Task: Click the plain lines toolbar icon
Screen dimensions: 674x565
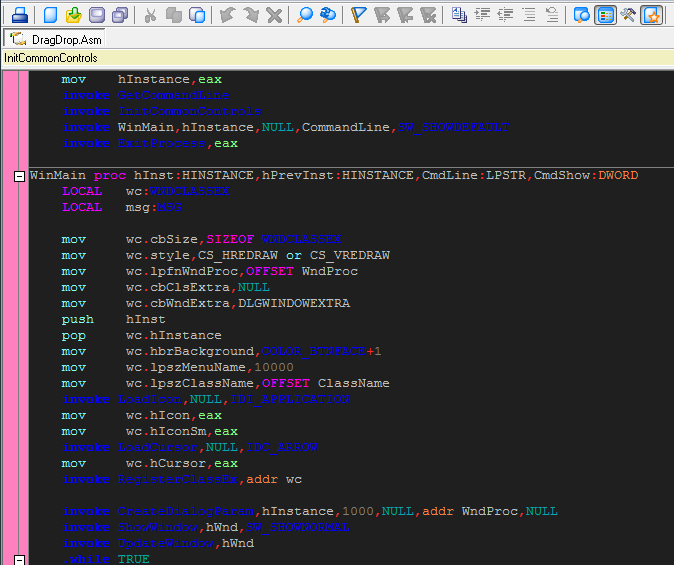Action: 529,15
